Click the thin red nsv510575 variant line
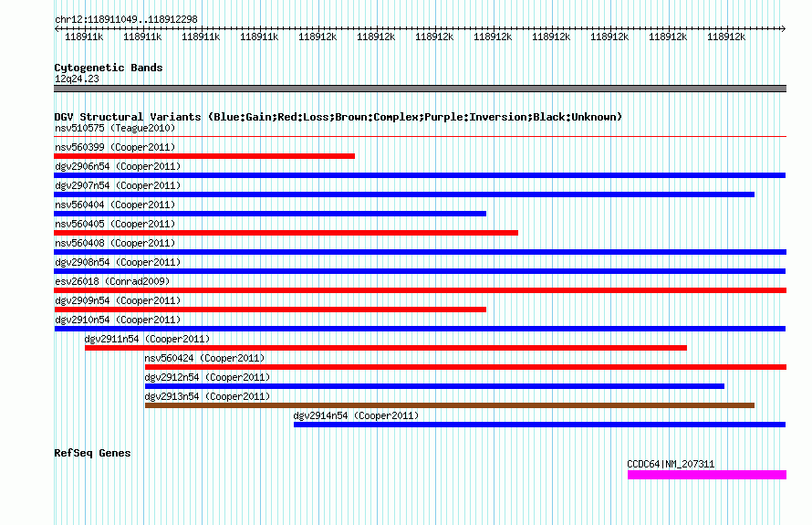Viewport: 812px width, 525px height. (420, 137)
